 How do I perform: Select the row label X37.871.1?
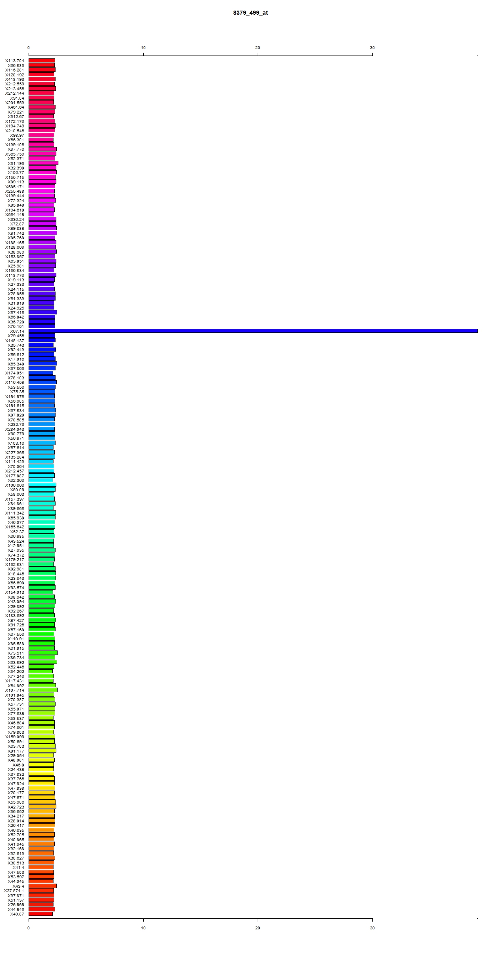click(14, 891)
